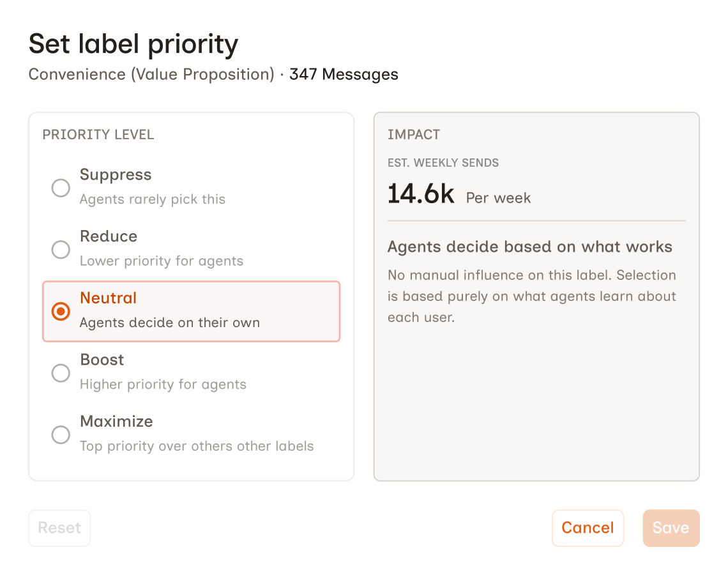Select the Boost priority radio button
The width and height of the screenshot is (728, 575).
click(x=61, y=373)
